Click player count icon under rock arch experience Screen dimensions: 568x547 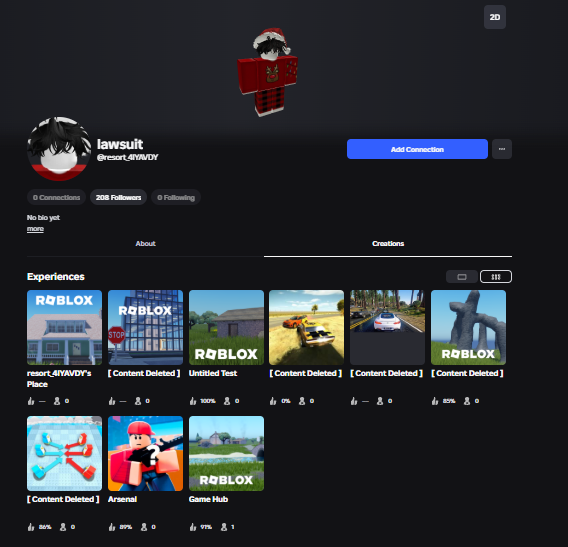467,401
